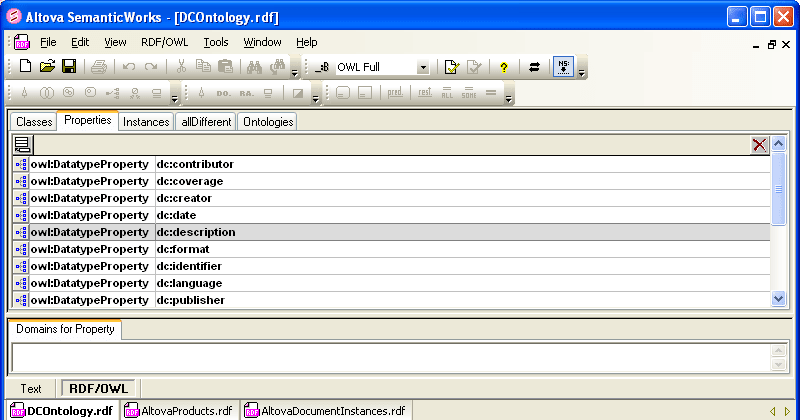Click the pred. predicate toolbar icon
800x420 pixels.
(x=395, y=93)
